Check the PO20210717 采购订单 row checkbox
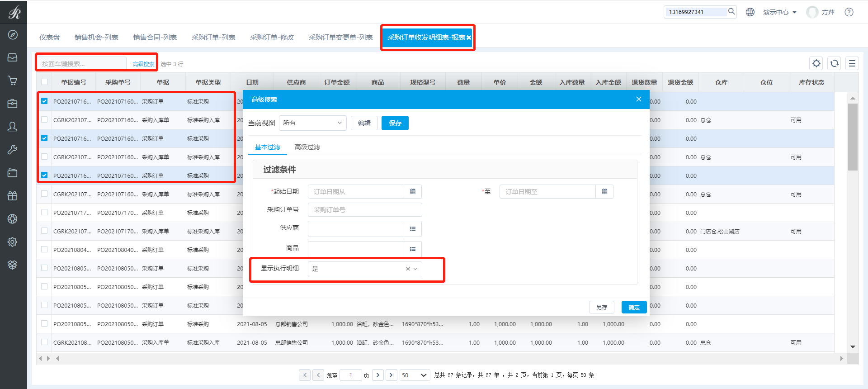 44,213
